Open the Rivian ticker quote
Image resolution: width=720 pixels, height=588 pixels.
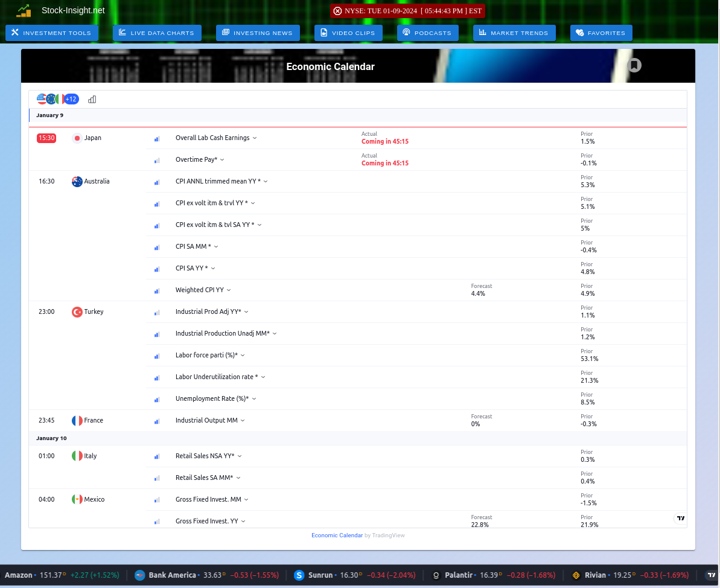click(x=629, y=575)
